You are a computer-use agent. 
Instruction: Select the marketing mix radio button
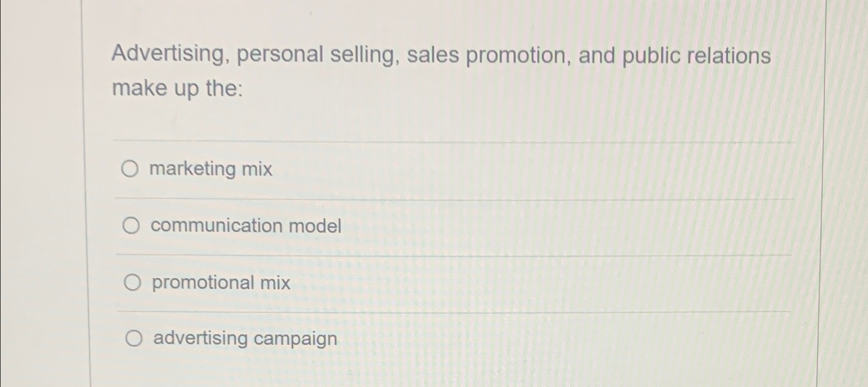tap(131, 169)
